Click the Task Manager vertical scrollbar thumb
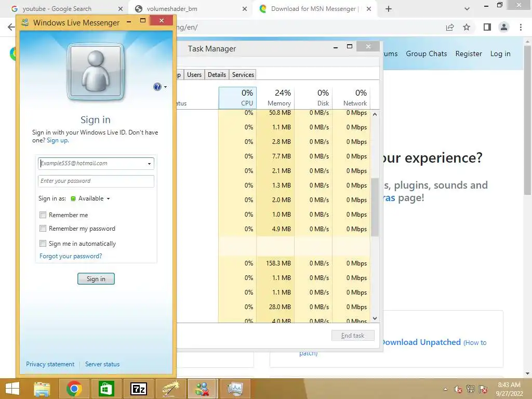The width and height of the screenshot is (532, 399). (375, 207)
